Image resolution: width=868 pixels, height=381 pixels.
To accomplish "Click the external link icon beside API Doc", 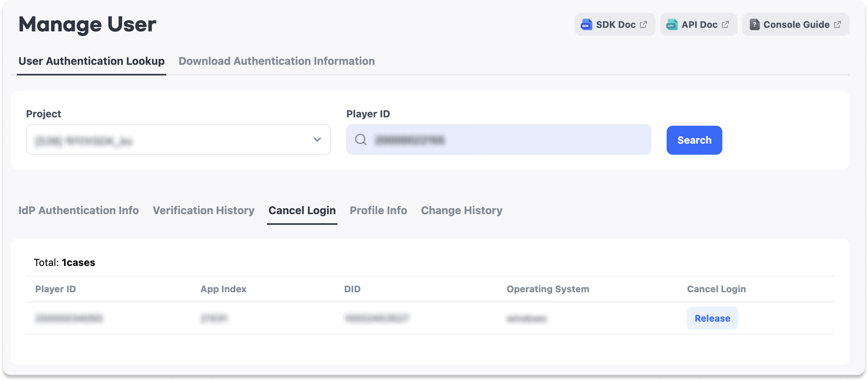I will point(725,24).
